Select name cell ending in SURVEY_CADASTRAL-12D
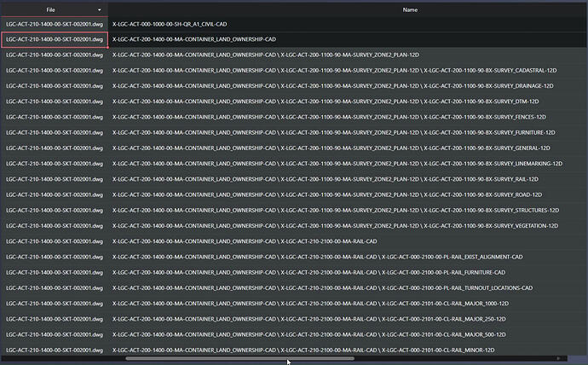The image size is (588, 365). [348, 71]
